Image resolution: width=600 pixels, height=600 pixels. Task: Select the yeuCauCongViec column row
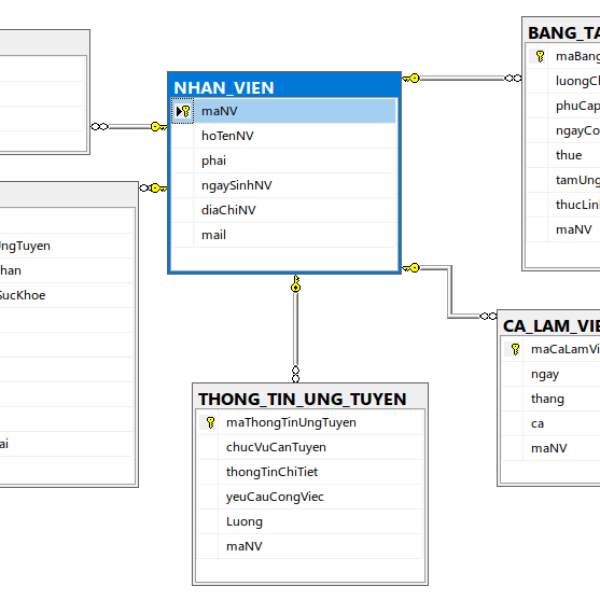coord(310,497)
